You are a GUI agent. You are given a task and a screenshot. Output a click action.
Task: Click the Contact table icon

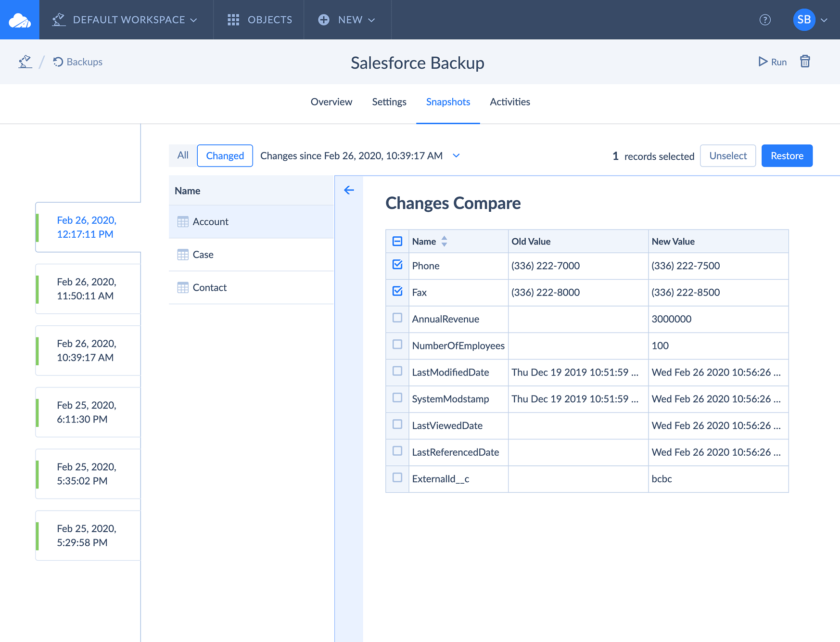pyautogui.click(x=183, y=288)
